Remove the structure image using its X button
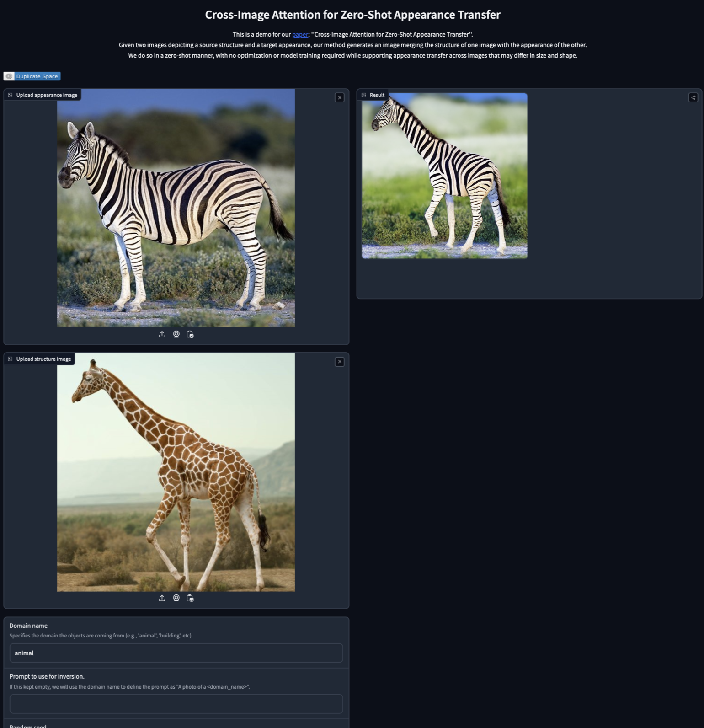Screen dimensions: 704x728 click(340, 362)
